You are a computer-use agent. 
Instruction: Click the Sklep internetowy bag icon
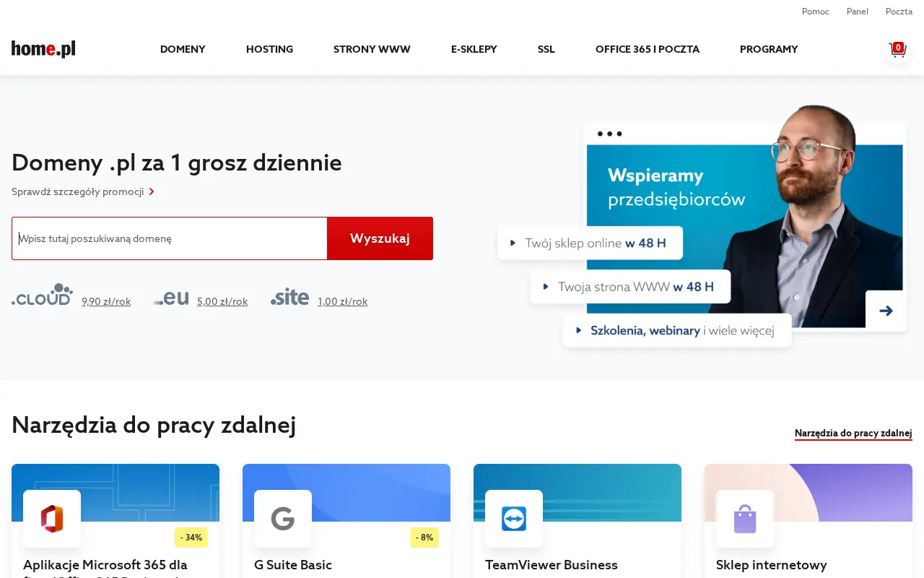[x=745, y=519]
